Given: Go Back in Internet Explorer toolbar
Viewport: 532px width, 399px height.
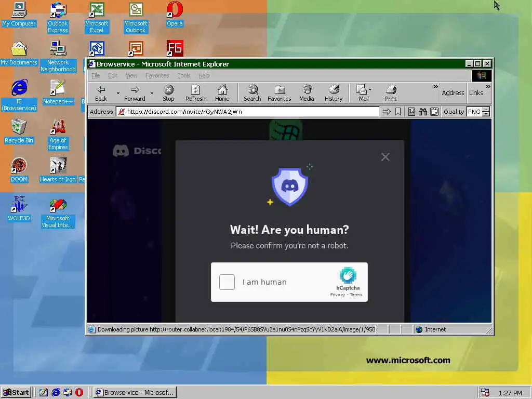Looking at the screenshot, I should coord(101,93).
